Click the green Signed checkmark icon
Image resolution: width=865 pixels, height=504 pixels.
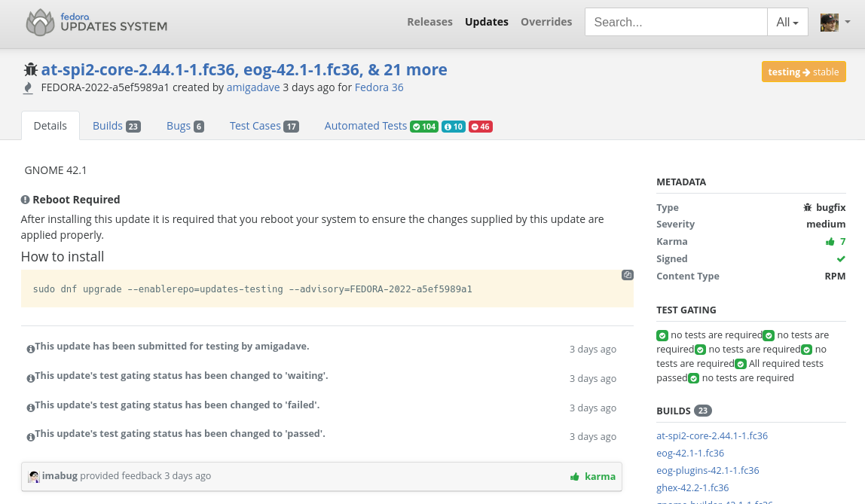841,258
